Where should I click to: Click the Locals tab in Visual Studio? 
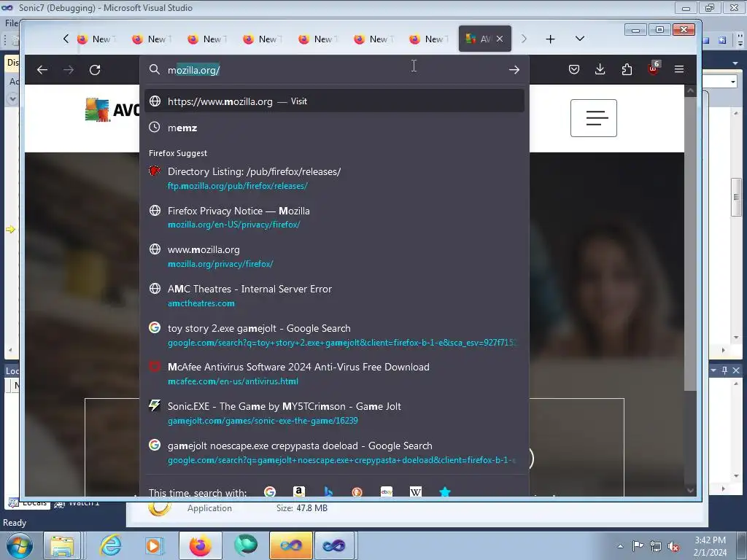tap(28, 503)
